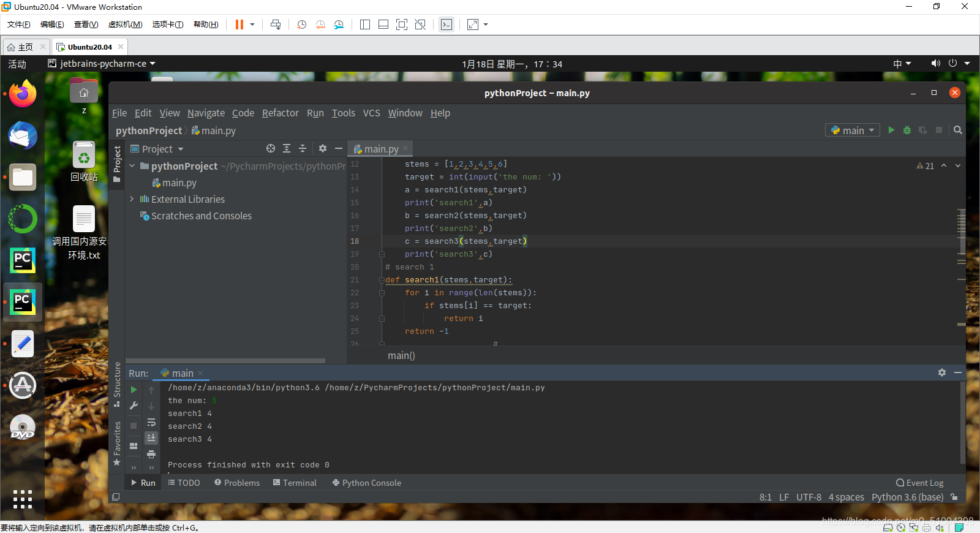Click the Debug bug icon in toolbar
The height and width of the screenshot is (533, 980).
[907, 130]
